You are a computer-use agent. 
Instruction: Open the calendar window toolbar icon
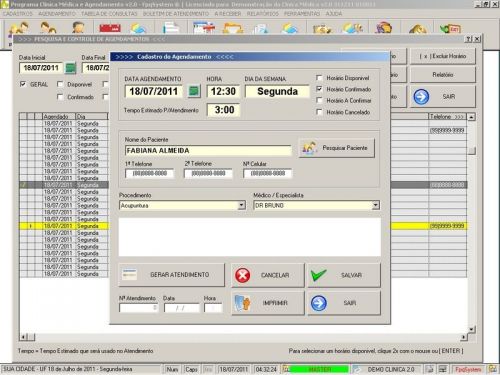pos(204,28)
